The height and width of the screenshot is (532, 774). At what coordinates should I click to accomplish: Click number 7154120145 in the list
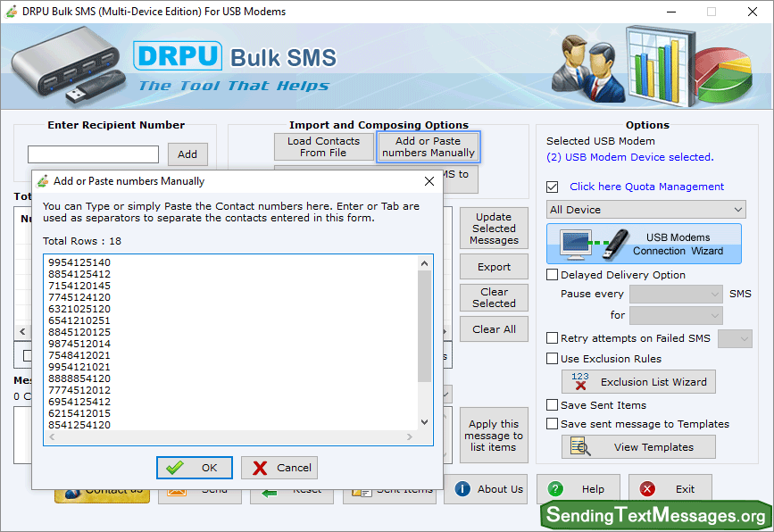point(79,286)
